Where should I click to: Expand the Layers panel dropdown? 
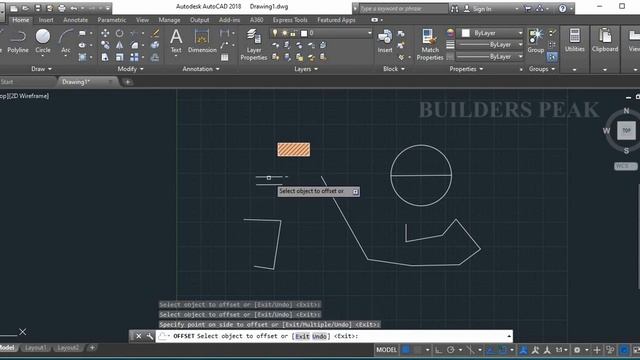(306, 69)
